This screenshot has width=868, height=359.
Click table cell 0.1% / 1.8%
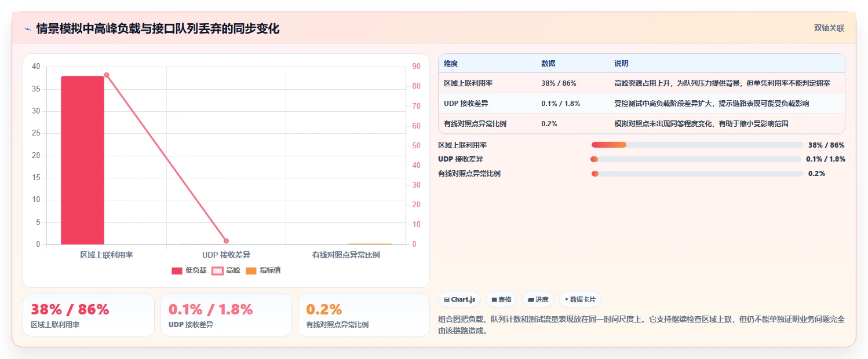560,104
